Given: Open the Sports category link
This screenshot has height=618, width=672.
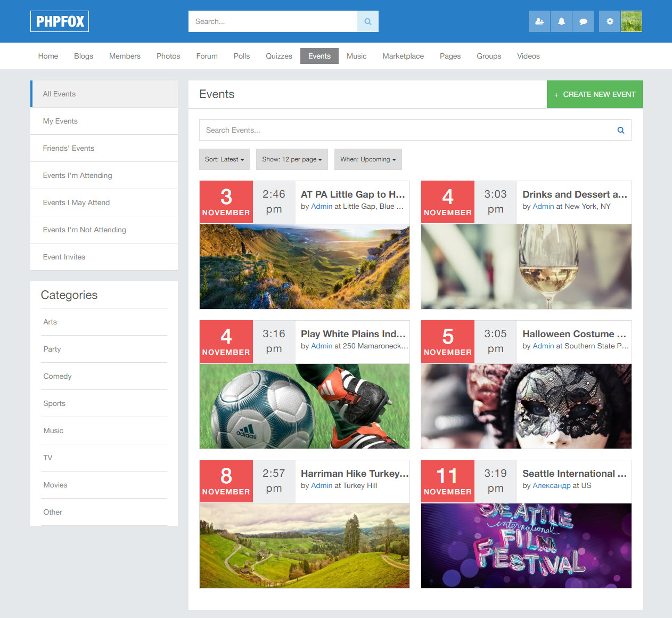Looking at the screenshot, I should click(54, 403).
